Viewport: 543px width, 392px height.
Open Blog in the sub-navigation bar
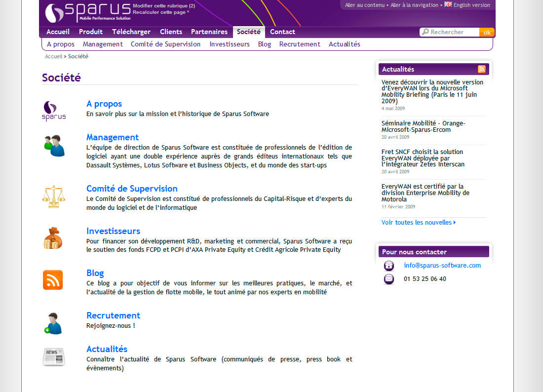point(265,44)
